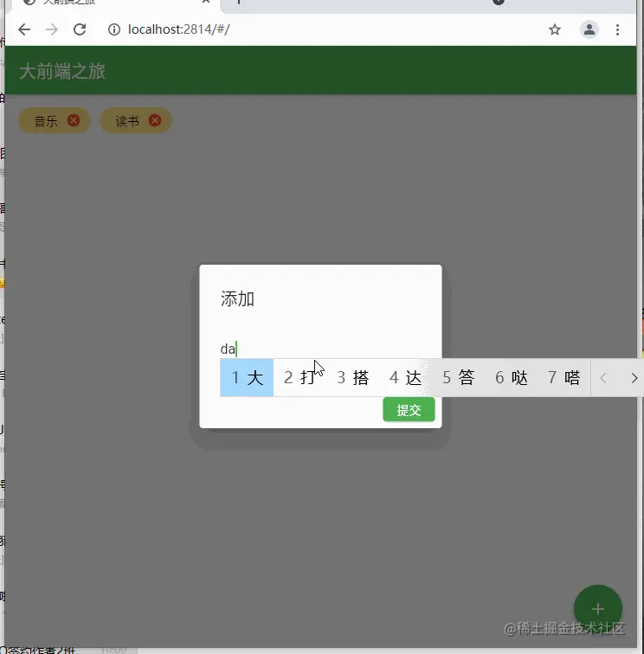The image size is (644, 654).
Task: Choose IME candidate 6 哒
Action: click(x=512, y=377)
